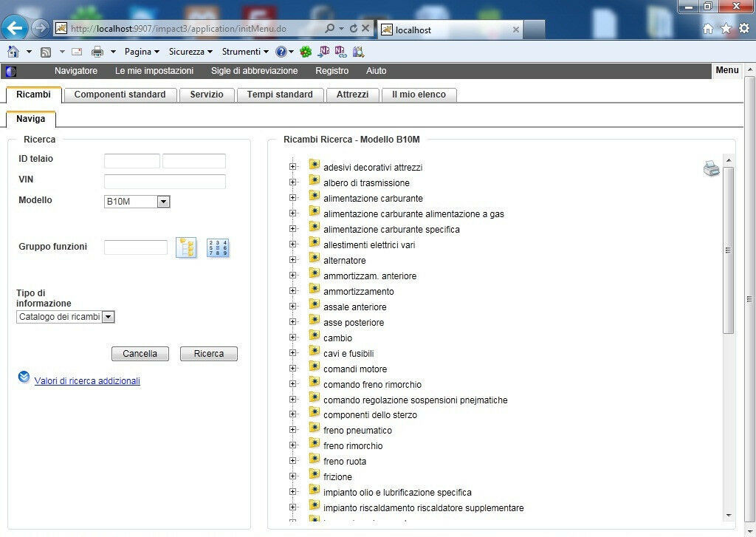The height and width of the screenshot is (537, 756).
Task: Open the Le mie impostazioni menu
Action: pyautogui.click(x=154, y=71)
